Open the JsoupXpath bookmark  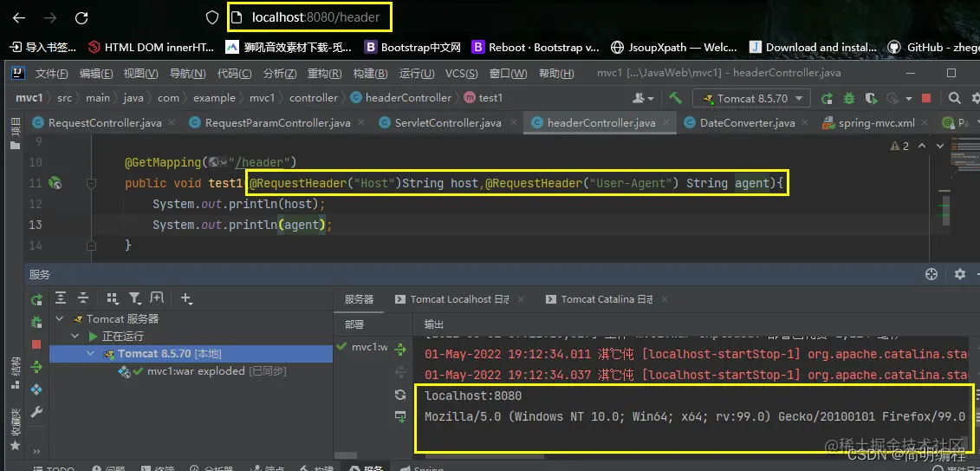point(674,47)
